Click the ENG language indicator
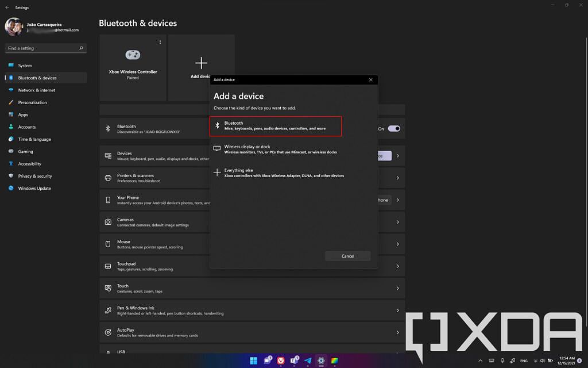Image resolution: width=588 pixels, height=368 pixels. (x=524, y=361)
